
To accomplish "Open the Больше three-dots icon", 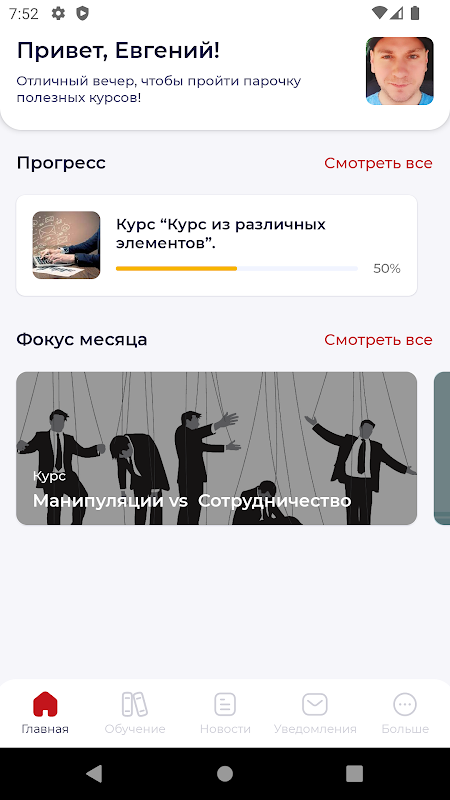I will coord(405,704).
